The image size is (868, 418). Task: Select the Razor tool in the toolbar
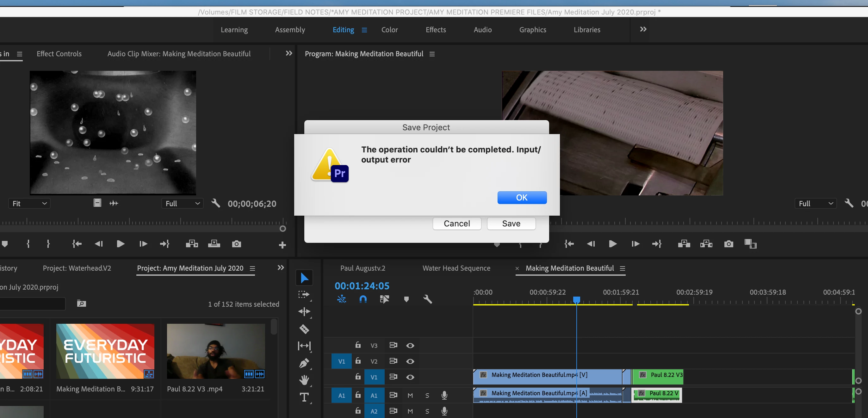pyautogui.click(x=304, y=329)
